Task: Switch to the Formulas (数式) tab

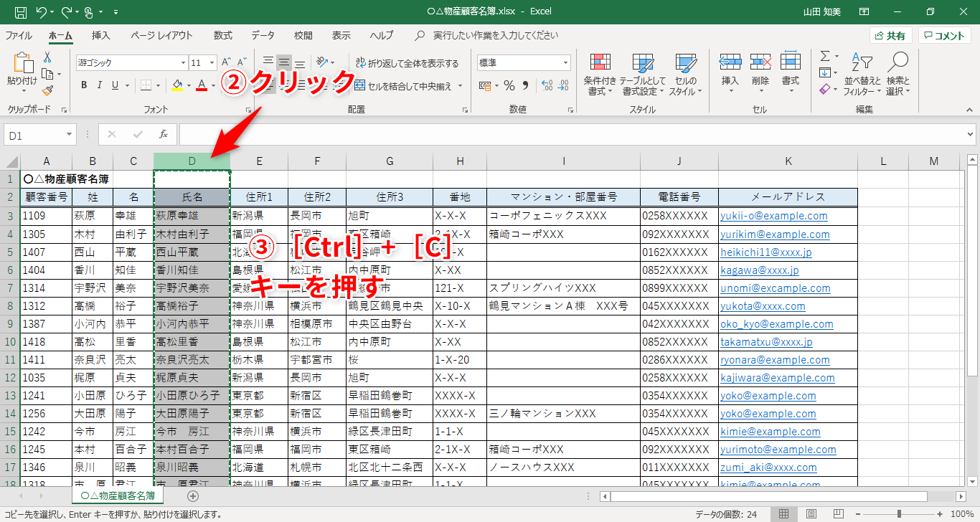Action: click(x=223, y=35)
